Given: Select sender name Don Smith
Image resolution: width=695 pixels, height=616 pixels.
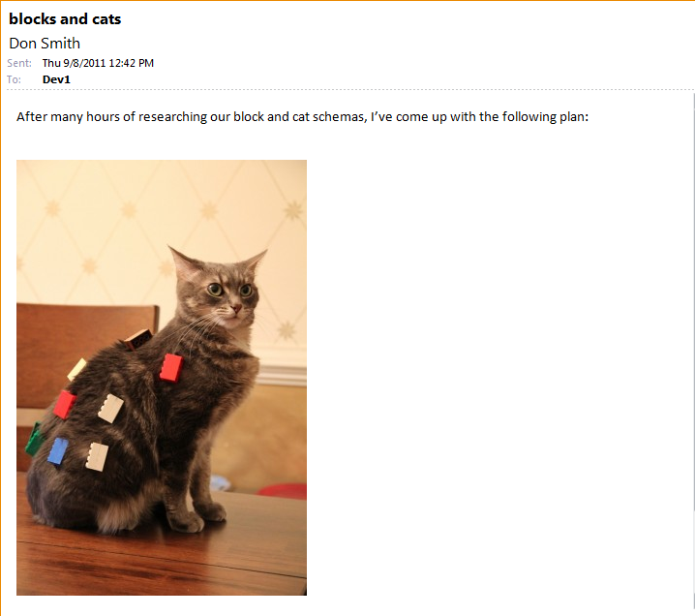Looking at the screenshot, I should (45, 44).
